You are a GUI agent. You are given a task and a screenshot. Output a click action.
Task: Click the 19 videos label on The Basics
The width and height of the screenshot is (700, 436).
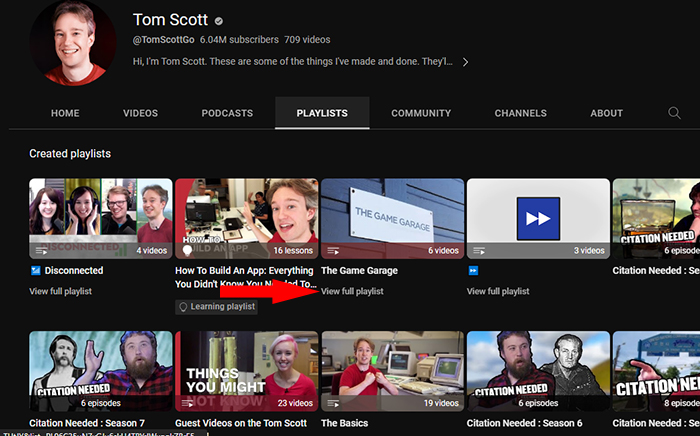[x=441, y=403]
